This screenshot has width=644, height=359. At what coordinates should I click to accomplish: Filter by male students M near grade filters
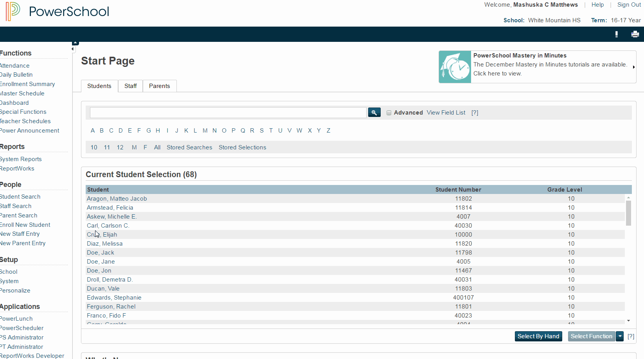(134, 147)
